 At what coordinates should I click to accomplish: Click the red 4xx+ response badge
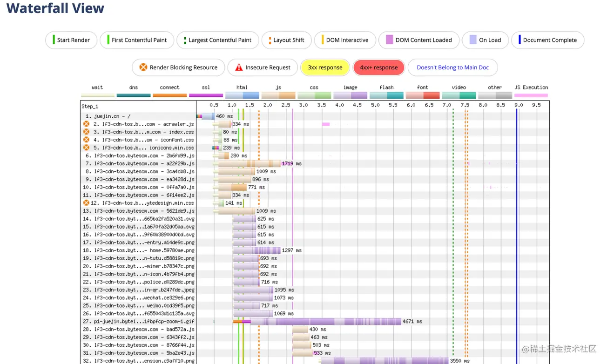[379, 67]
